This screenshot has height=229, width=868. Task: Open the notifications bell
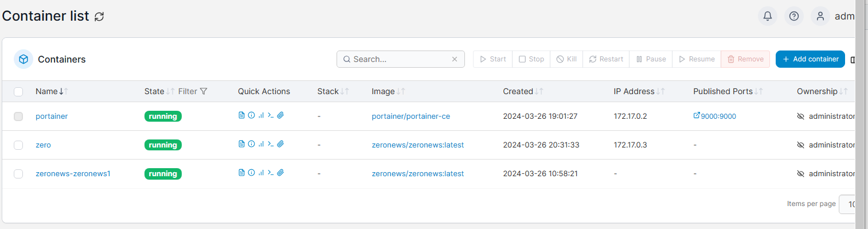pos(768,16)
